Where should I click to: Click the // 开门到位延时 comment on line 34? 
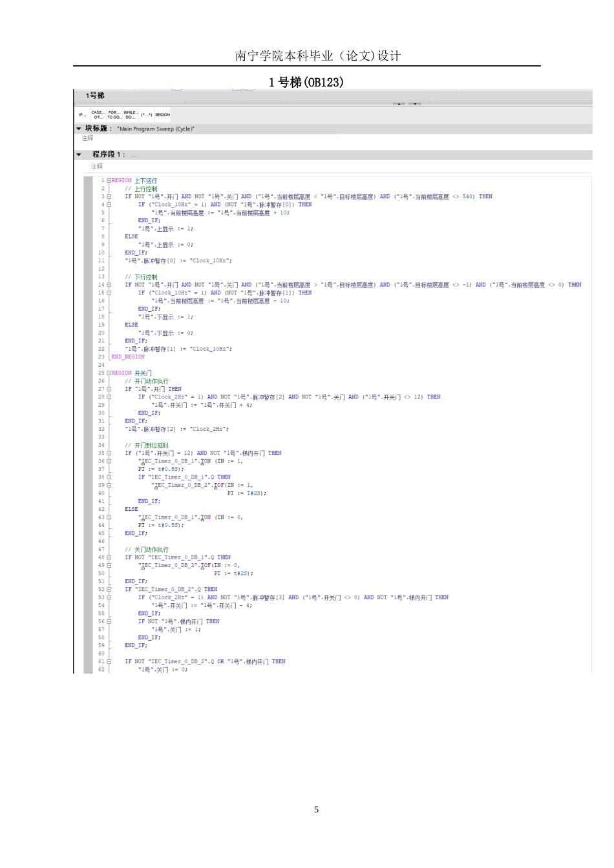coord(147,445)
